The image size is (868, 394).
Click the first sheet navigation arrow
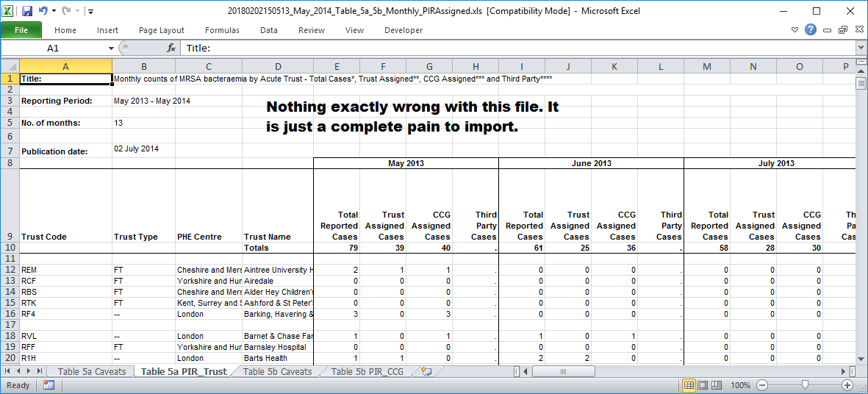pyautogui.click(x=8, y=370)
